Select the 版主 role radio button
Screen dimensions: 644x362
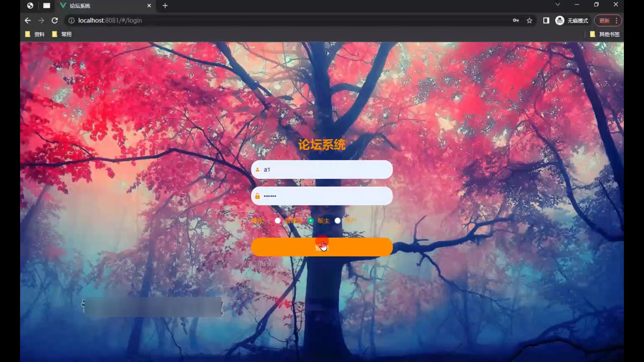311,221
